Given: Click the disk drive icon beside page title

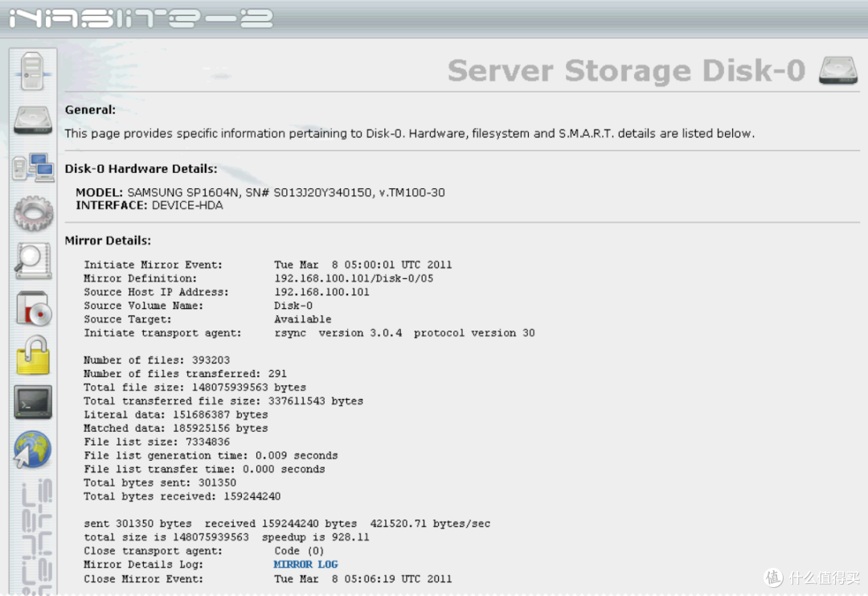Looking at the screenshot, I should pos(837,71).
